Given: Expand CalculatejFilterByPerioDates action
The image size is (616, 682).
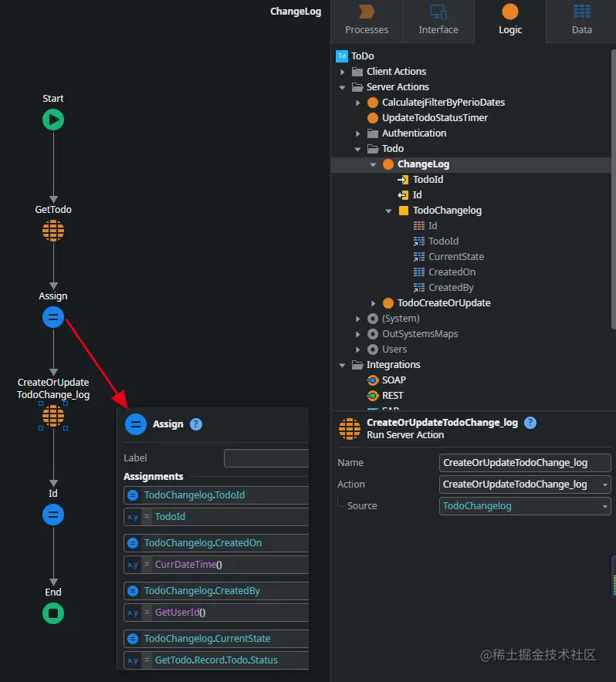Looking at the screenshot, I should tap(358, 103).
